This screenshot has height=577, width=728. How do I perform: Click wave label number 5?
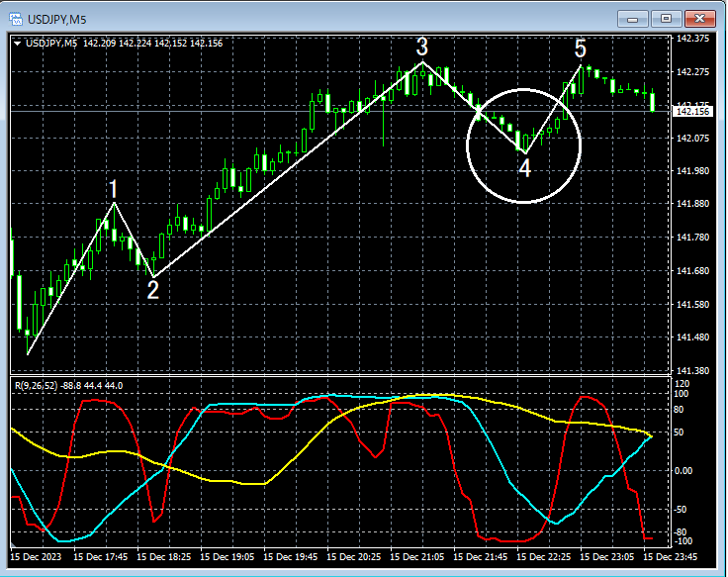581,48
